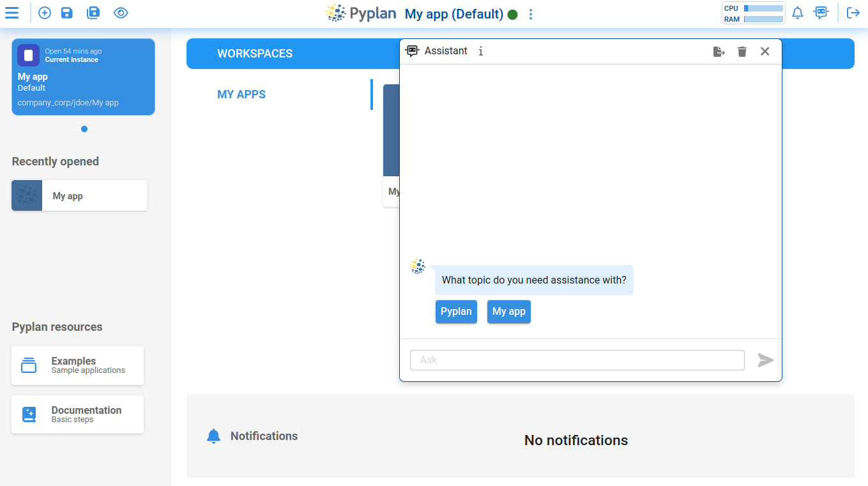
Task: Click the "No notifications" text
Action: pos(576,440)
